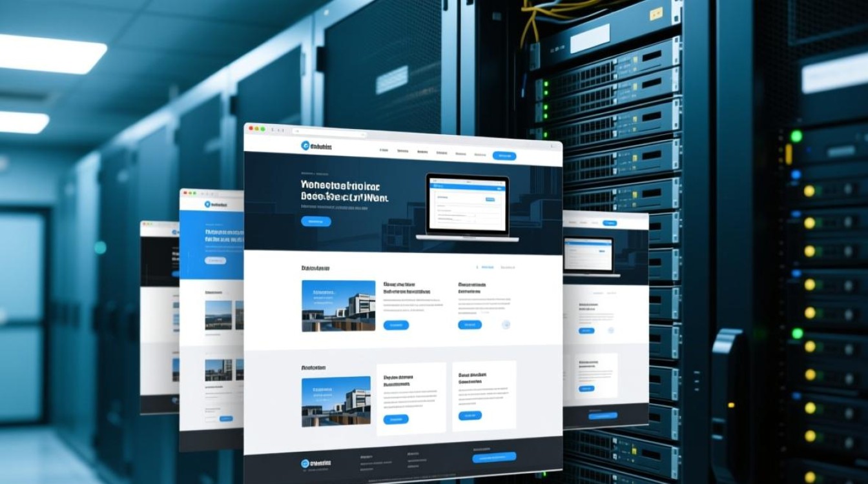This screenshot has width=868, height=484.
Task: Open the building photo thumbnail in the second content row
Action: (336, 401)
